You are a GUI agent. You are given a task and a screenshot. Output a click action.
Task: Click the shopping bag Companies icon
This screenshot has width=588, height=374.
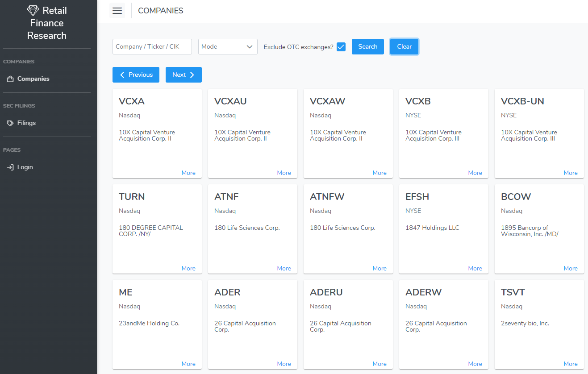coord(10,79)
